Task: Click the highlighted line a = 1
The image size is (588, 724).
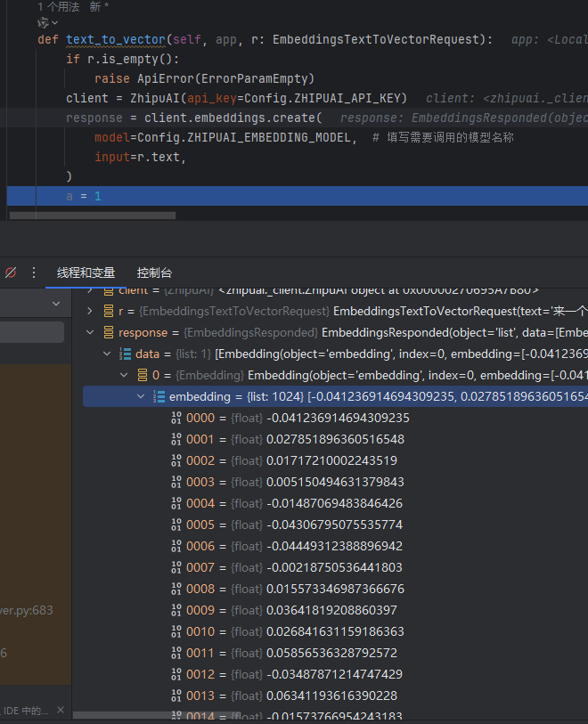Action: point(298,196)
